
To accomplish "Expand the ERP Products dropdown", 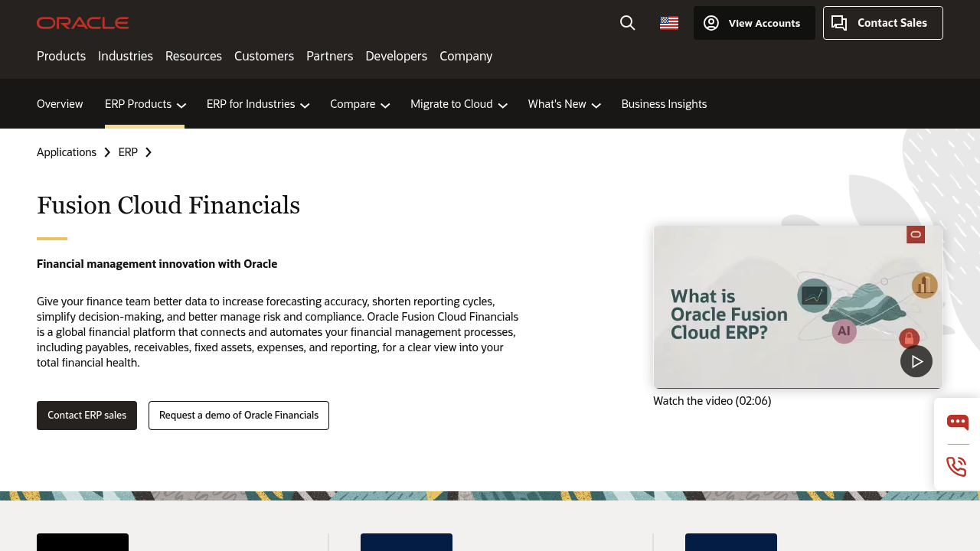I will point(145,104).
